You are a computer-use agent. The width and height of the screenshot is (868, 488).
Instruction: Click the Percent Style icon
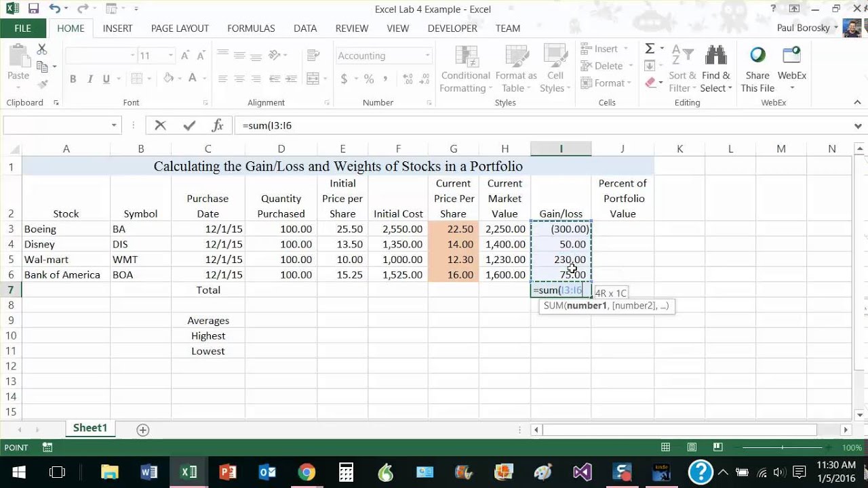pyautogui.click(x=369, y=79)
